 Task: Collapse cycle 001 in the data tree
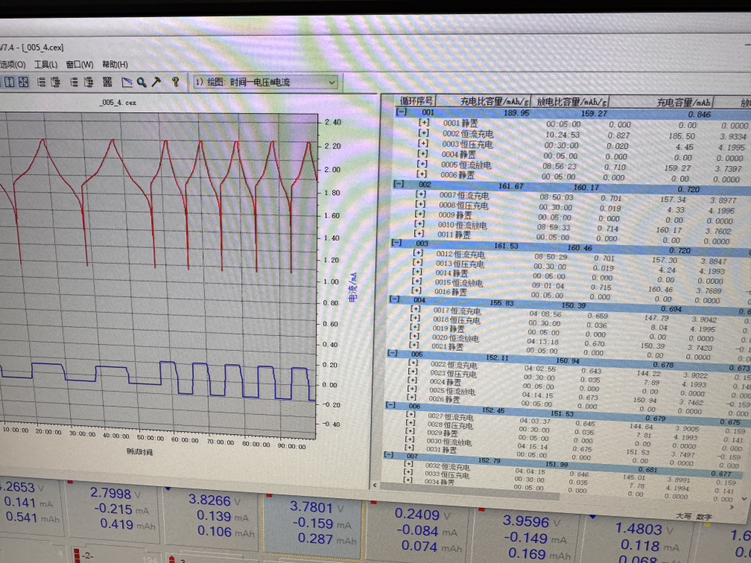click(x=401, y=113)
